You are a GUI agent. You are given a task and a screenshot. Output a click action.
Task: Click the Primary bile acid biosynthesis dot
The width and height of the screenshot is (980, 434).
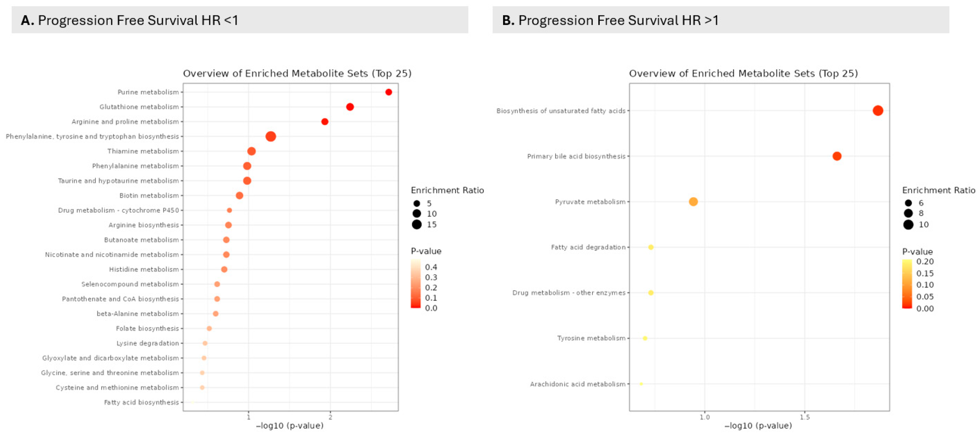pyautogui.click(x=837, y=156)
